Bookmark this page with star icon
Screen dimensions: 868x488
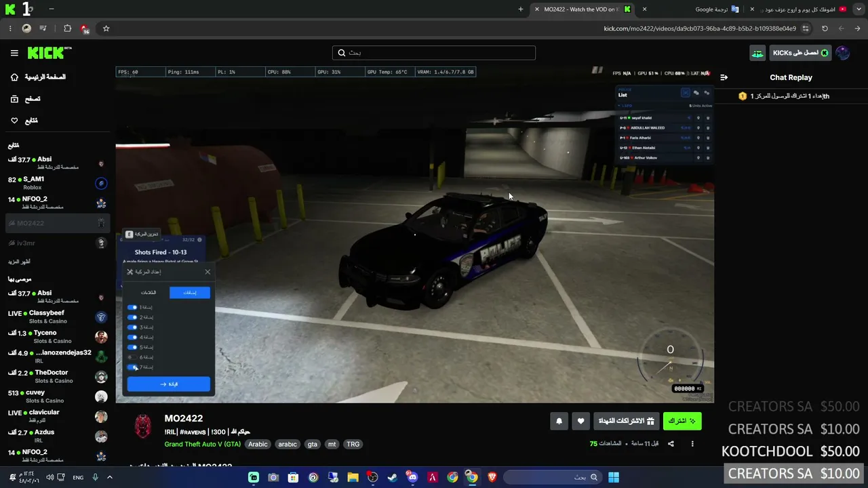click(106, 28)
